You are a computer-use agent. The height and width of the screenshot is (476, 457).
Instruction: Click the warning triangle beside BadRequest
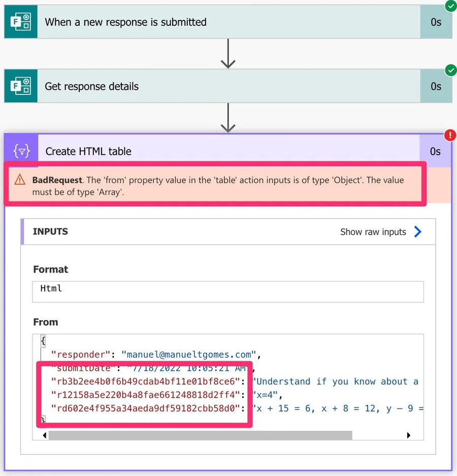pos(20,180)
